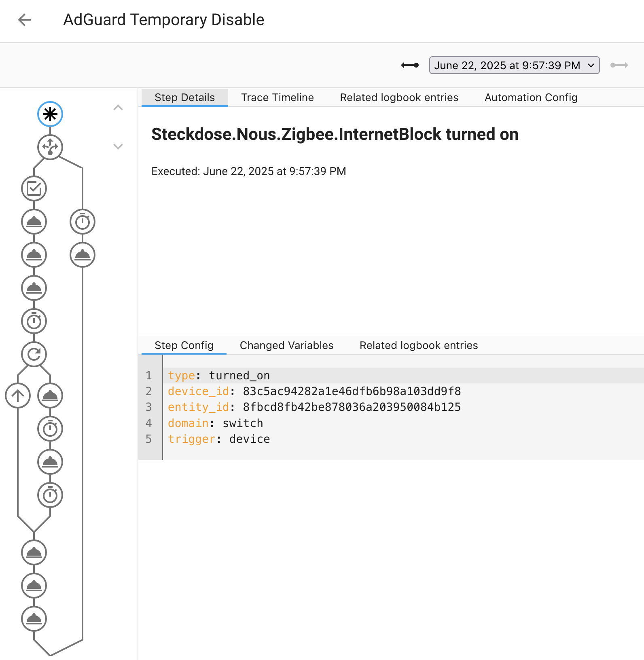Select the timer delay node directly above the repeat node
Viewport: 644px width, 660px height.
(34, 322)
